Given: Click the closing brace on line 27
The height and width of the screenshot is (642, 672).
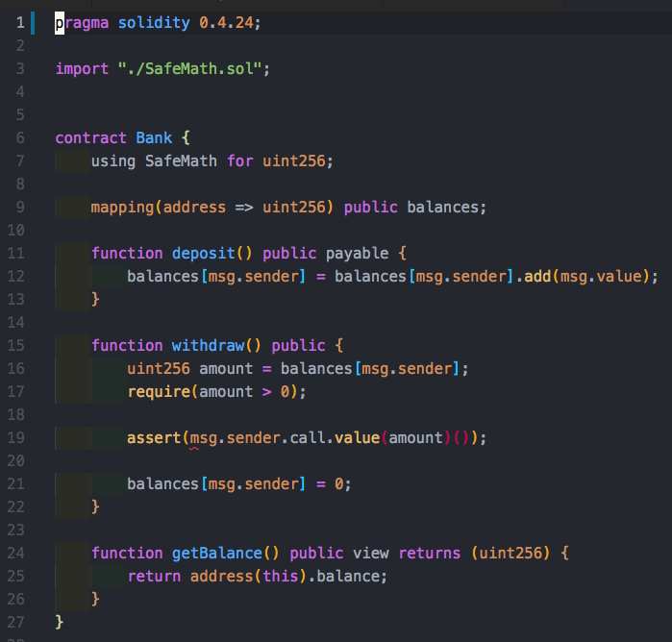Looking at the screenshot, I should click(x=60, y=622).
